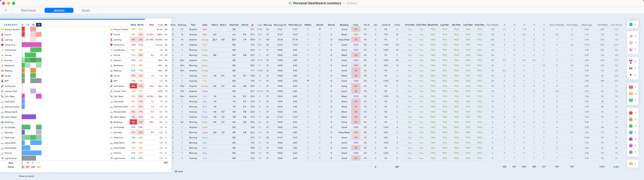Open the Bleeding cell for Learning row
The height and width of the screenshot is (180, 644).
click(344, 40)
